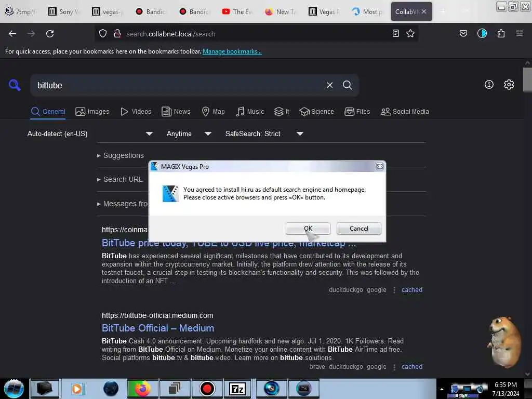
Task: Toggle reader view icon in address bar
Action: coord(395,33)
